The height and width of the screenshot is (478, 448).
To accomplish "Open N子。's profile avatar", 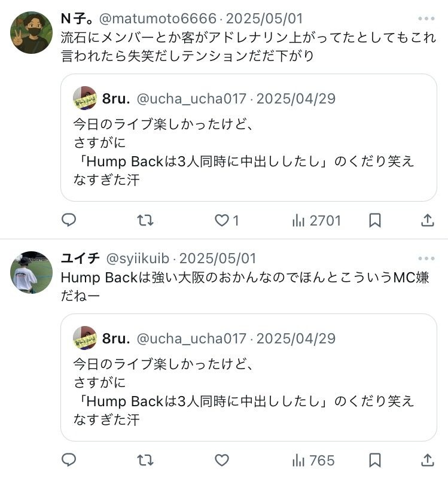I will (32, 32).
